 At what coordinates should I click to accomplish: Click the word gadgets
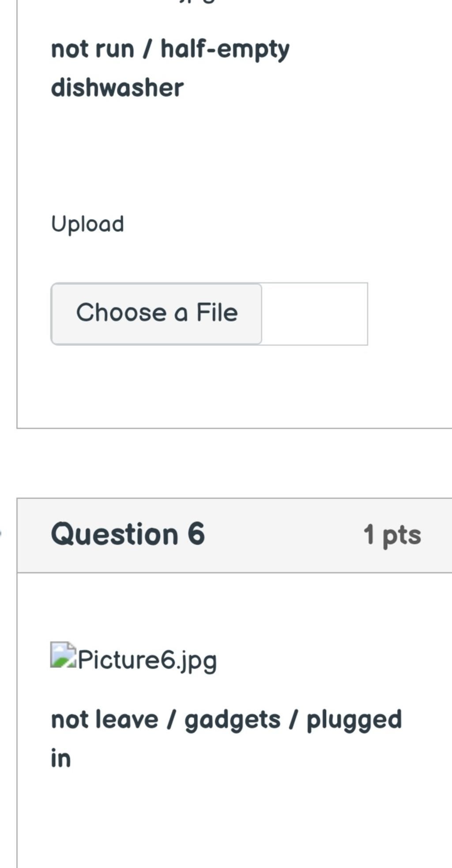tap(232, 720)
